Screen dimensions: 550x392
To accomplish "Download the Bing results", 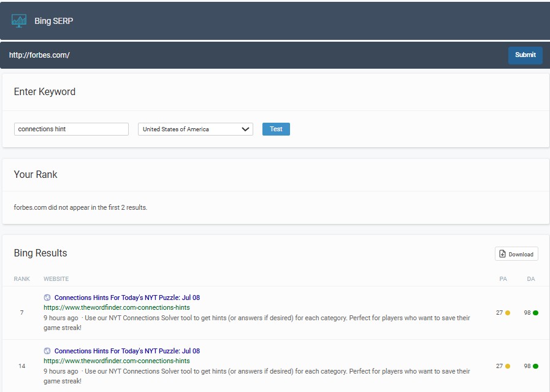I will [516, 254].
